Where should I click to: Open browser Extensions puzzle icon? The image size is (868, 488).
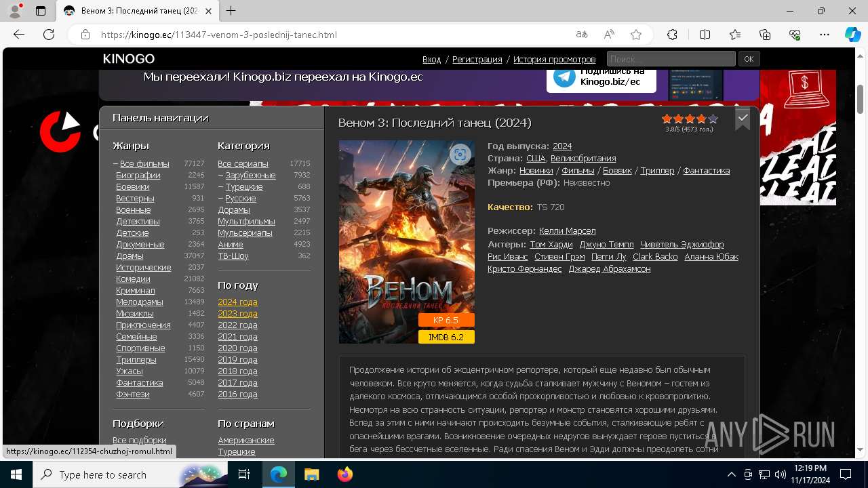click(672, 35)
